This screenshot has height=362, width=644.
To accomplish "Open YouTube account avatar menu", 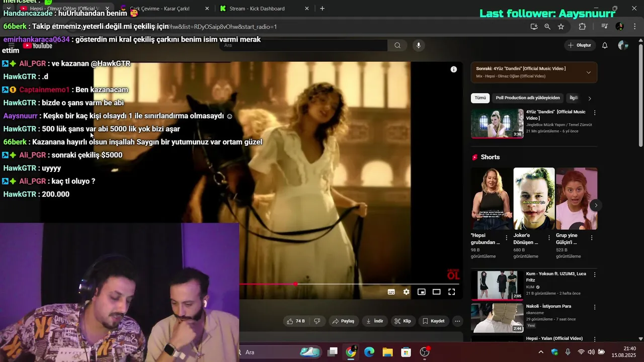I will pyautogui.click(x=622, y=45).
